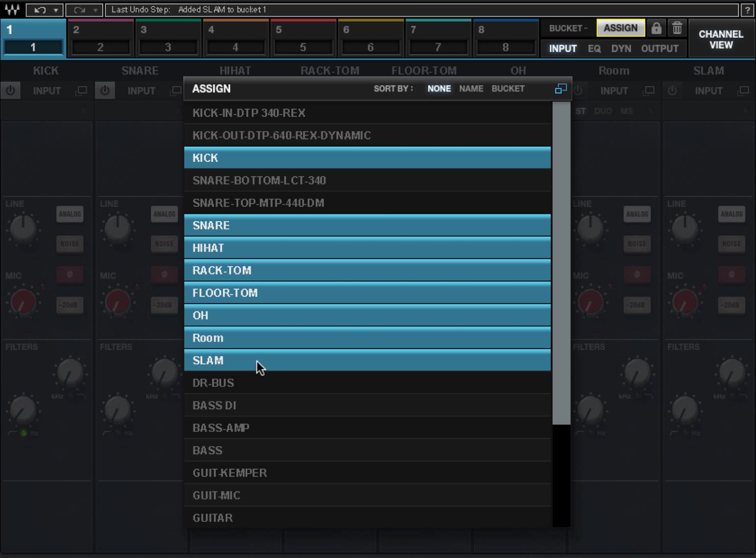756x558 pixels.
Task: Toggle NOISE on KICK channel
Action: (x=70, y=244)
